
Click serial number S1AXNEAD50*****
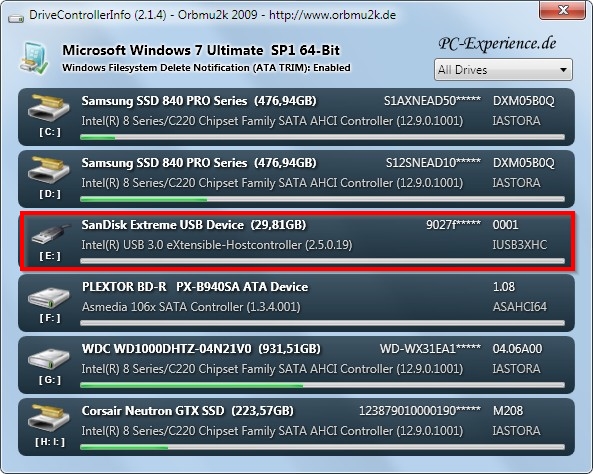click(432, 101)
